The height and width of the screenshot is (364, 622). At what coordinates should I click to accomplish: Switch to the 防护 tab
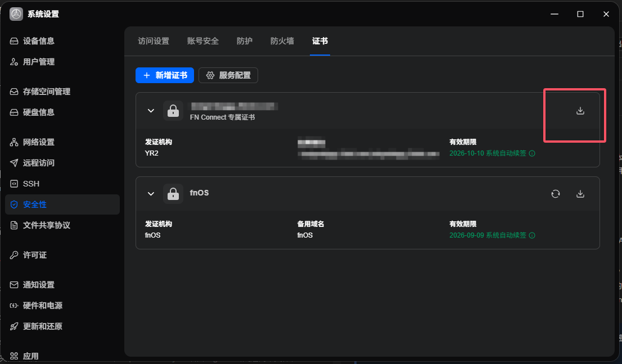click(x=244, y=41)
